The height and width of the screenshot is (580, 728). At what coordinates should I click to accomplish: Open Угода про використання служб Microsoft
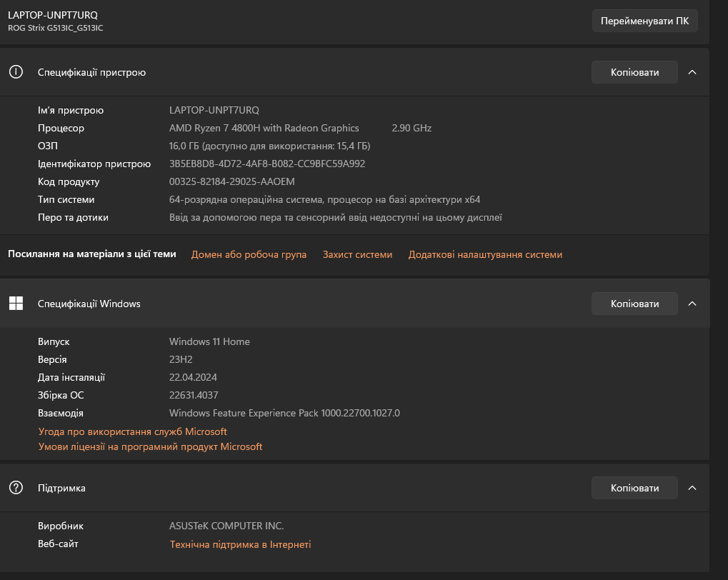pyautogui.click(x=133, y=431)
